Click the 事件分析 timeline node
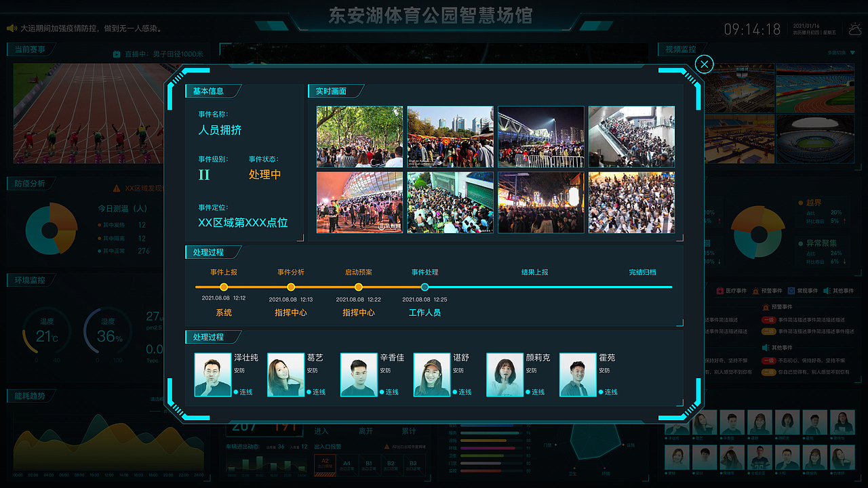Viewport: 868px width, 488px height. pyautogui.click(x=291, y=287)
